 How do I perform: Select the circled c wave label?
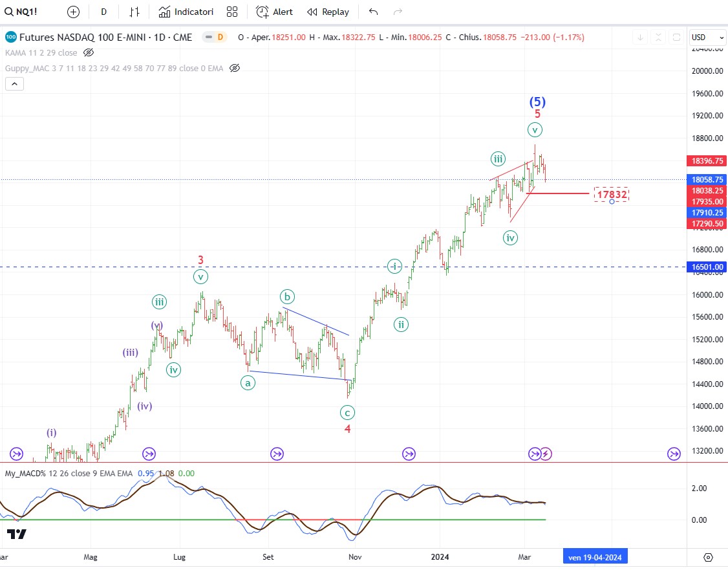click(x=347, y=412)
